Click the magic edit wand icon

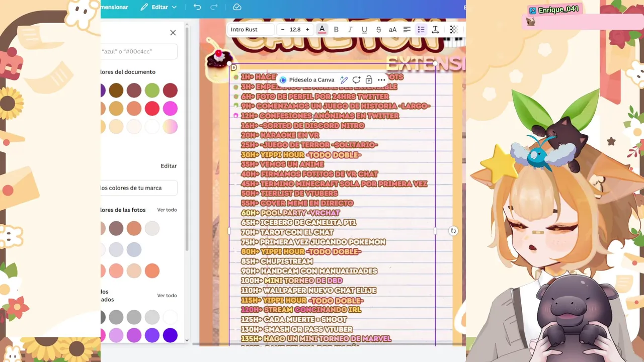tap(344, 80)
